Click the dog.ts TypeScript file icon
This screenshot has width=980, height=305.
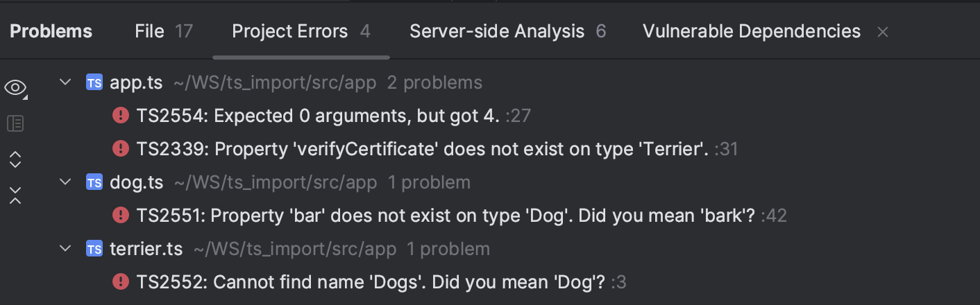[x=94, y=183]
